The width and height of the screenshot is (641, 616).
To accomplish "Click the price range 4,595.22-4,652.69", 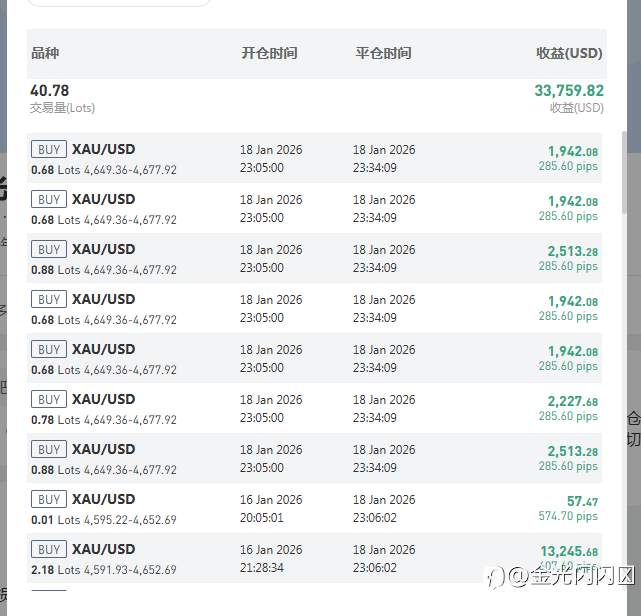I will click(130, 520).
